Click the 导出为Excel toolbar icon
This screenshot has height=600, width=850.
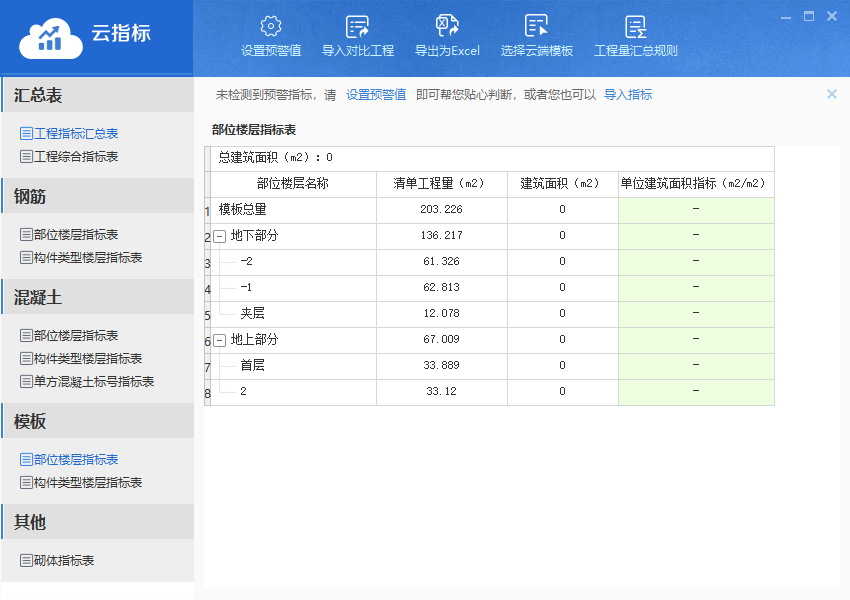click(x=447, y=26)
